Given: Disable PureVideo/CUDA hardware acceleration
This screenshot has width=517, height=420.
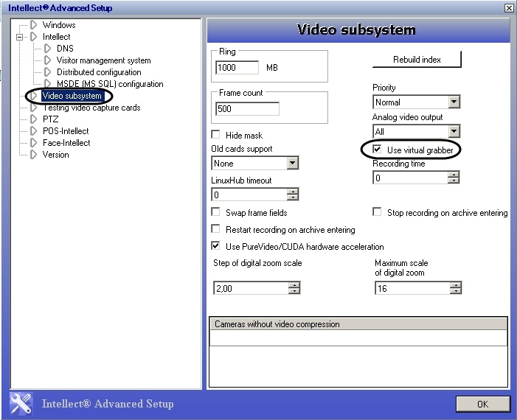Looking at the screenshot, I should (215, 245).
